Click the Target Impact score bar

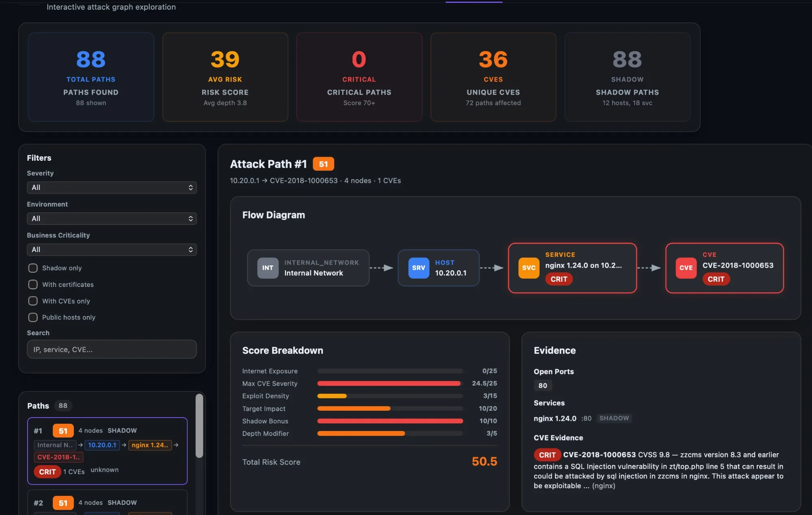tap(390, 408)
